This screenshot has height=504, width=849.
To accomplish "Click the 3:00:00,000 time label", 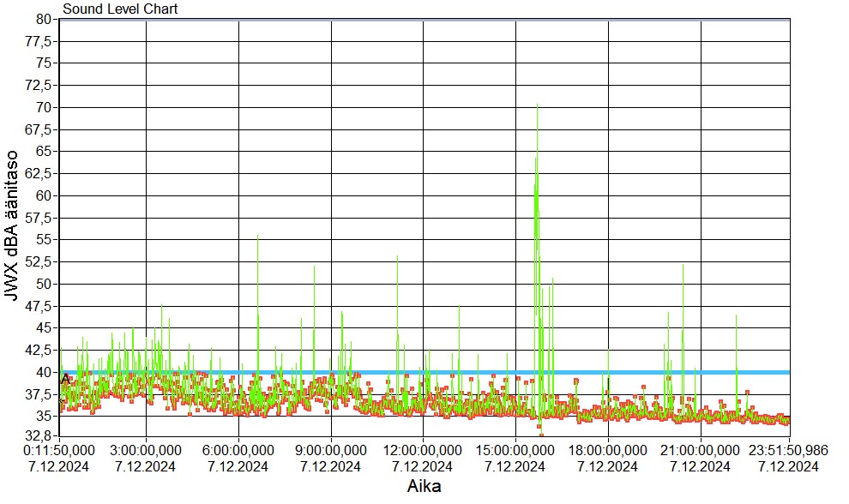I will (147, 450).
